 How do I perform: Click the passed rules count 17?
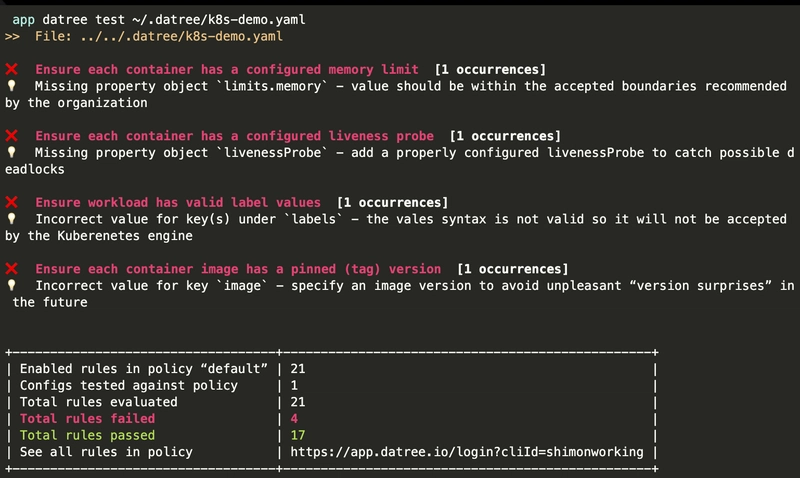click(x=298, y=435)
